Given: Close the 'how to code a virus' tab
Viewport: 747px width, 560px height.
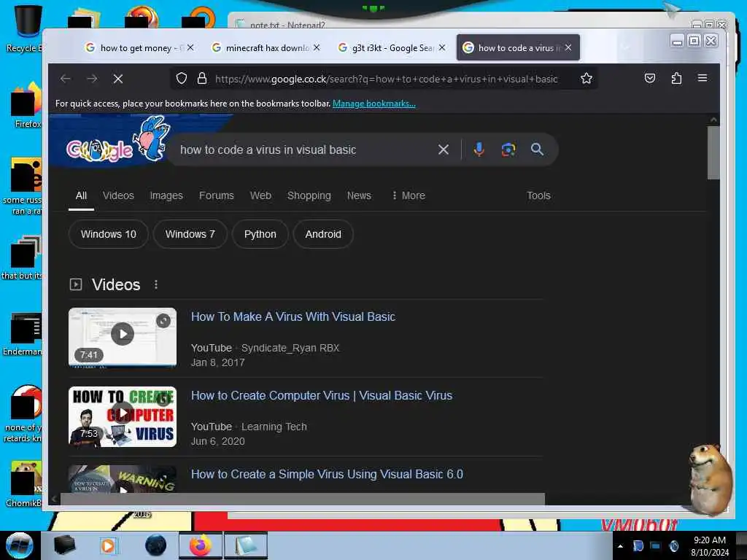Looking at the screenshot, I should point(568,47).
